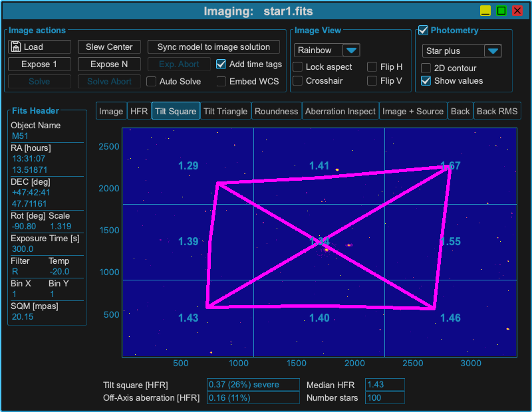Viewport: 532px width, 412px height.
Task: Open the Back tab
Action: click(x=460, y=111)
